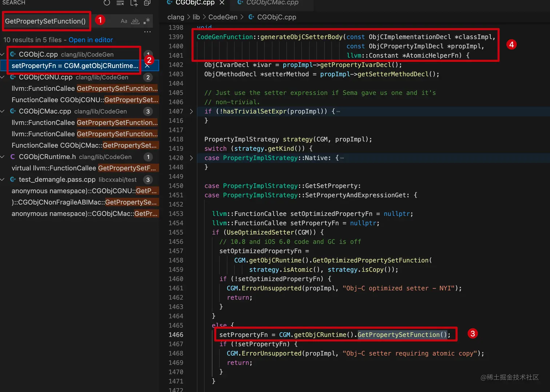Collapse all search results

pos(147,4)
